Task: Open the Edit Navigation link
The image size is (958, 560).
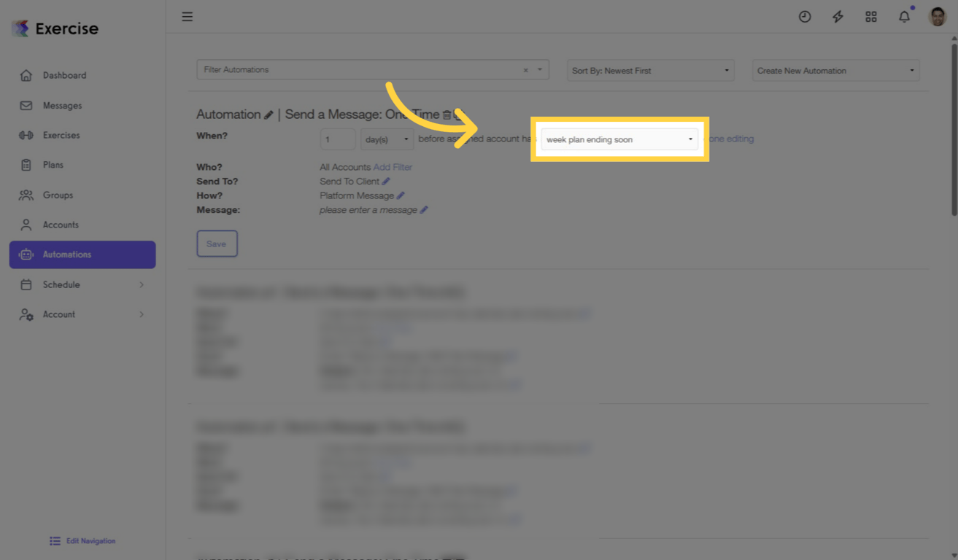Action: pos(82,541)
